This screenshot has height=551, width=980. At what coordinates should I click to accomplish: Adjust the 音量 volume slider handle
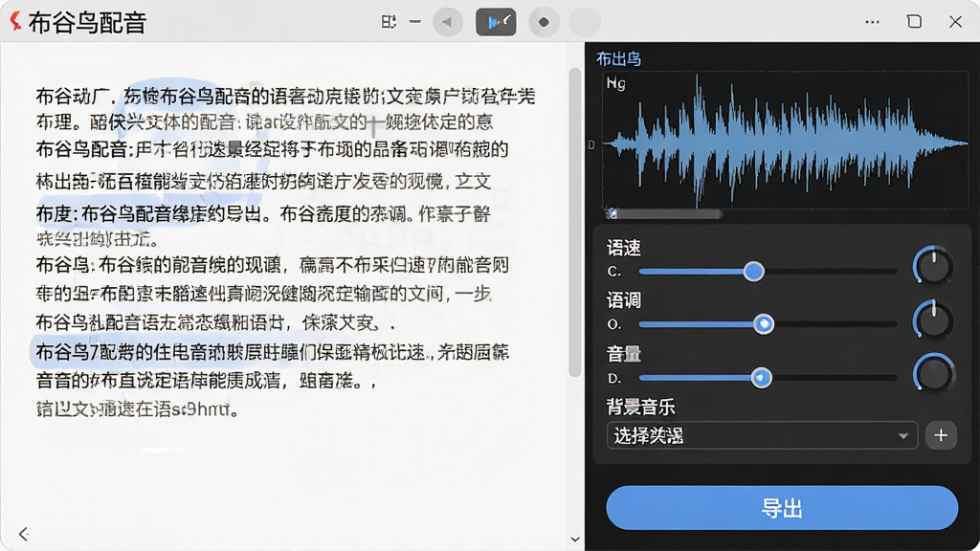point(761,377)
